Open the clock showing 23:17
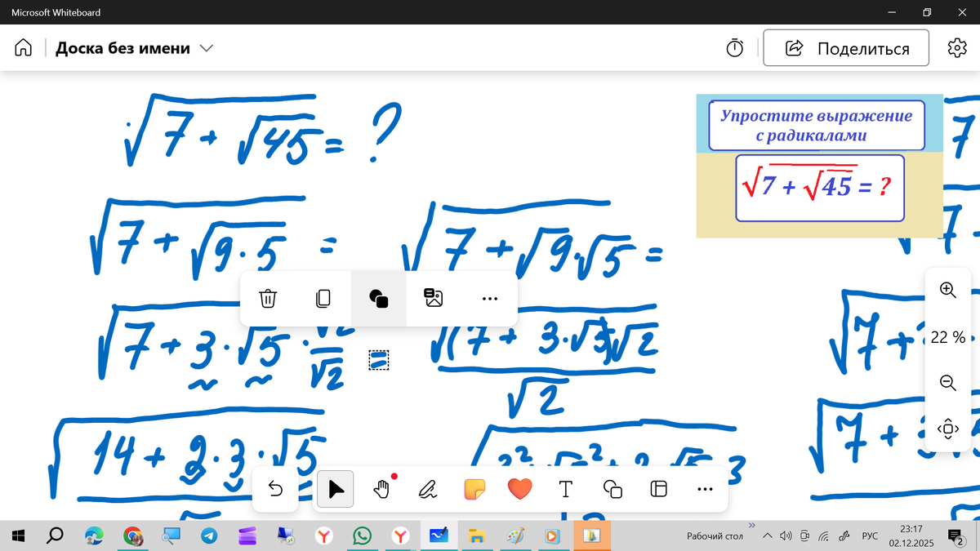This screenshot has height=551, width=980. (911, 535)
